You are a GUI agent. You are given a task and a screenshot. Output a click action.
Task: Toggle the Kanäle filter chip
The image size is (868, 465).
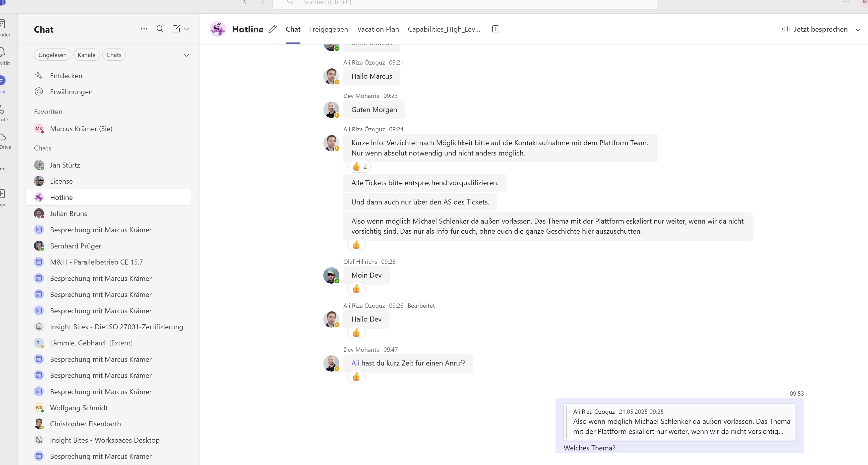point(86,55)
